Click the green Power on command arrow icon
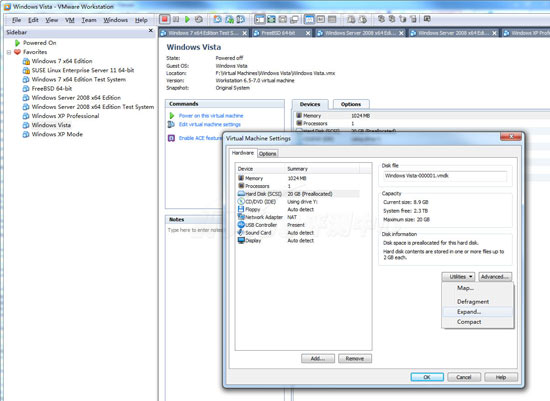The height and width of the screenshot is (401, 550). [172, 115]
